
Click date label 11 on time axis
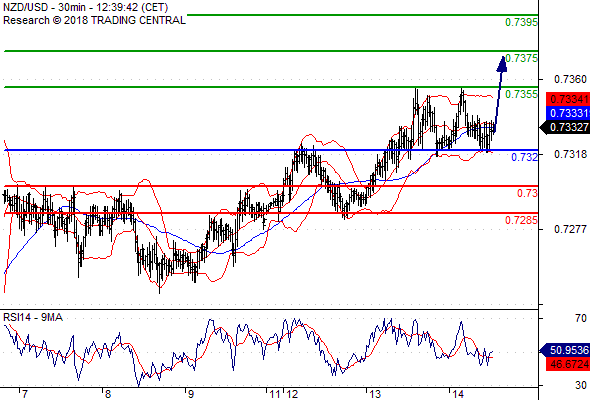click(x=275, y=394)
